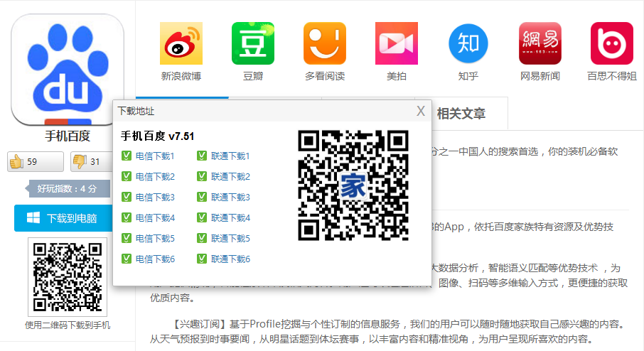
Task: Open the 联通下载3 link
Action: point(230,198)
